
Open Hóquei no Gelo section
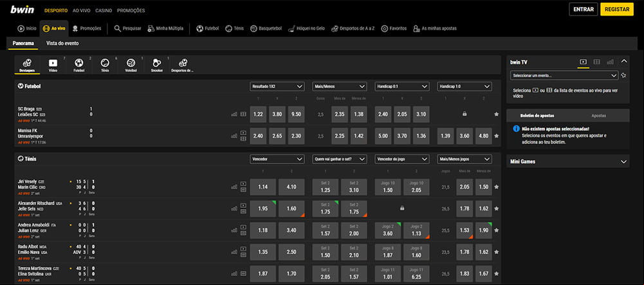(306, 28)
